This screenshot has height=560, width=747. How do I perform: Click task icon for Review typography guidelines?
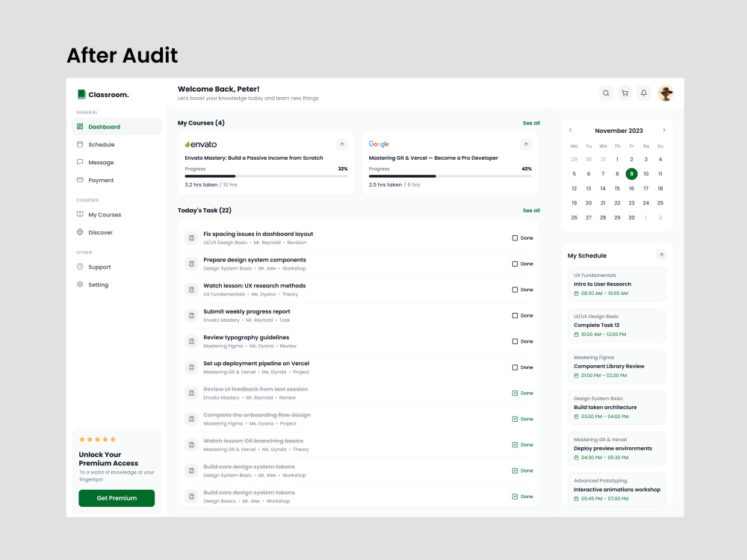click(x=191, y=341)
